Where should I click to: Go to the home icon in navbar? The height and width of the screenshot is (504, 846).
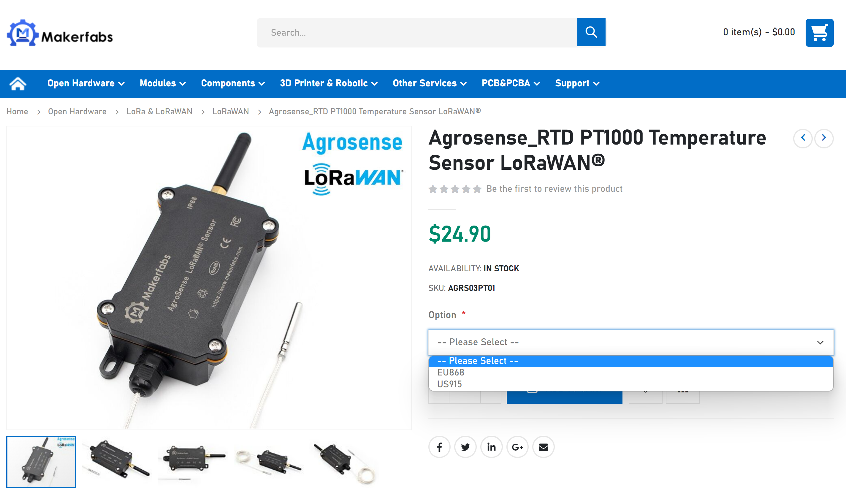(18, 83)
